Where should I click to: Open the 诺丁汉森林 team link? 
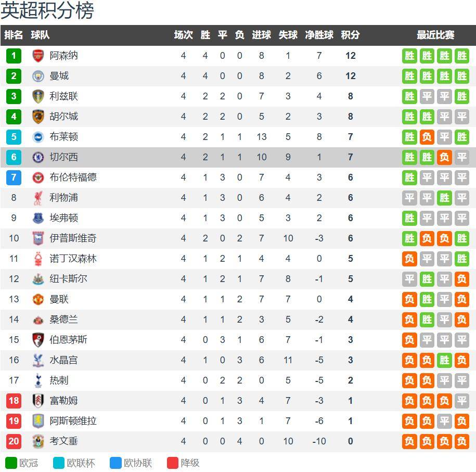(73, 259)
